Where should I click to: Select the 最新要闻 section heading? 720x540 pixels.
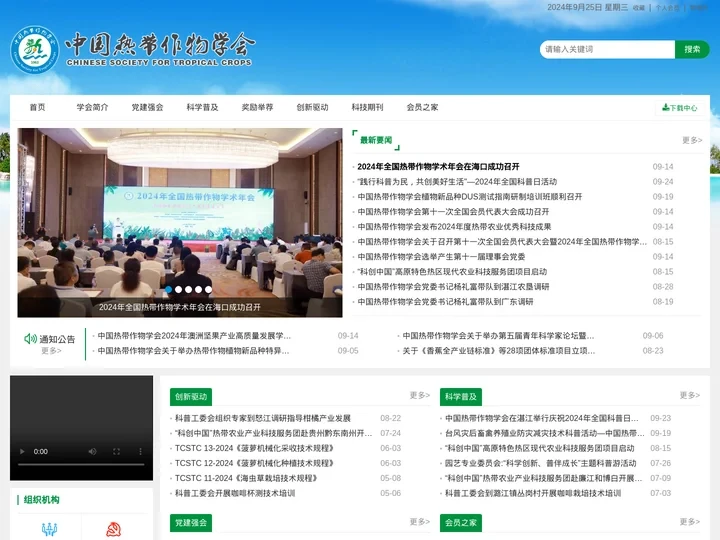click(376, 140)
